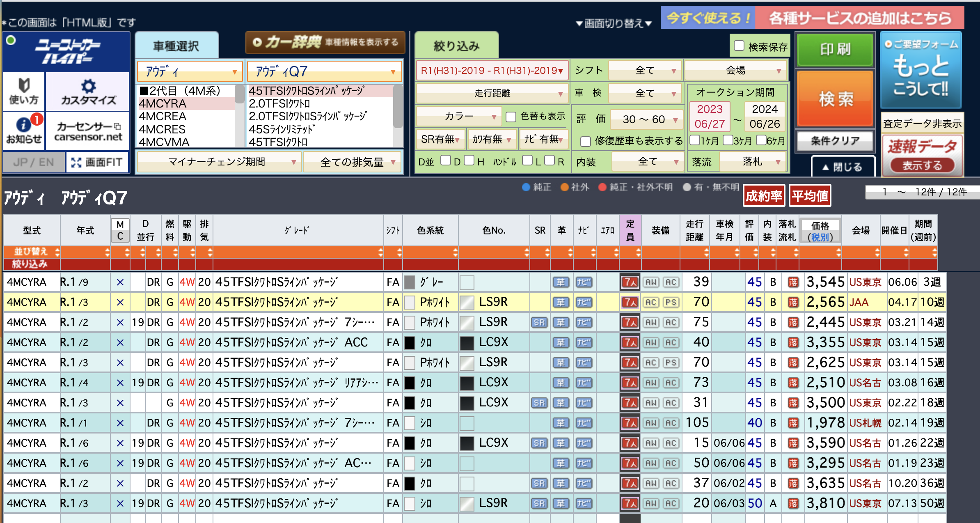This screenshot has height=523, width=980.
Task: Click the auction start date 2023 06/27 field
Action: 710,116
